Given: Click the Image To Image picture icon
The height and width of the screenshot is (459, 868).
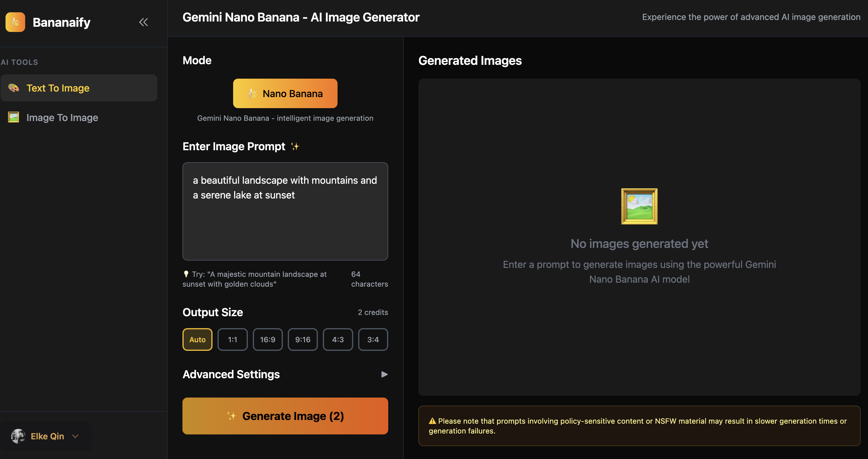Looking at the screenshot, I should point(14,117).
